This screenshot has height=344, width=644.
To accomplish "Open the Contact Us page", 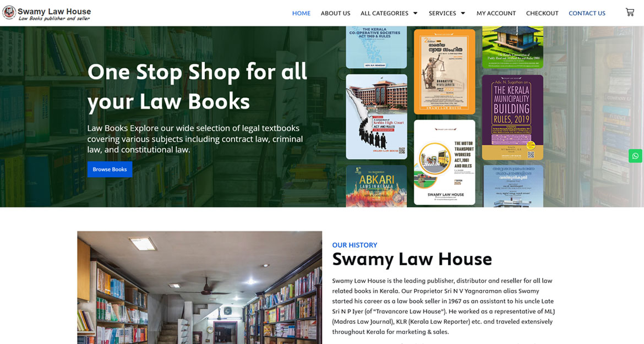I will pyautogui.click(x=587, y=13).
